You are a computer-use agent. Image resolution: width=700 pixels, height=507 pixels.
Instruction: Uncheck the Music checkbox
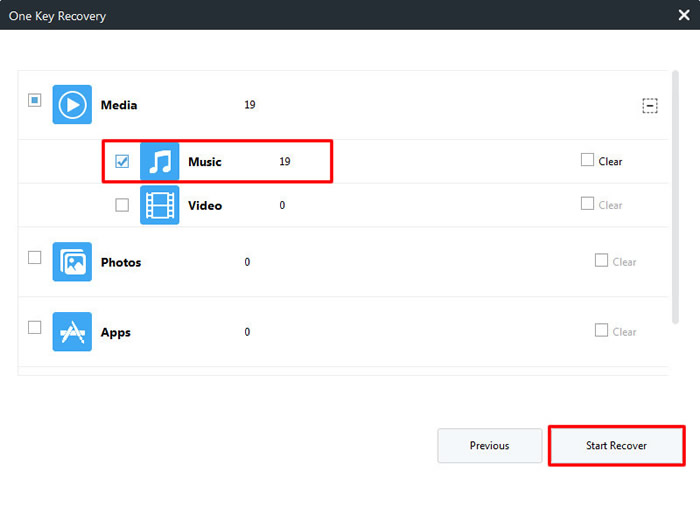click(x=122, y=161)
